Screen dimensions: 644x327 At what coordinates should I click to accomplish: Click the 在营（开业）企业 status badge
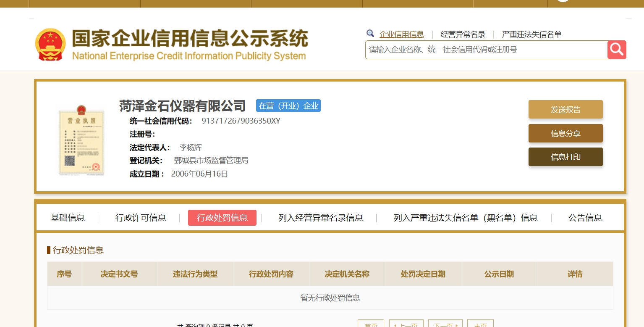click(288, 105)
